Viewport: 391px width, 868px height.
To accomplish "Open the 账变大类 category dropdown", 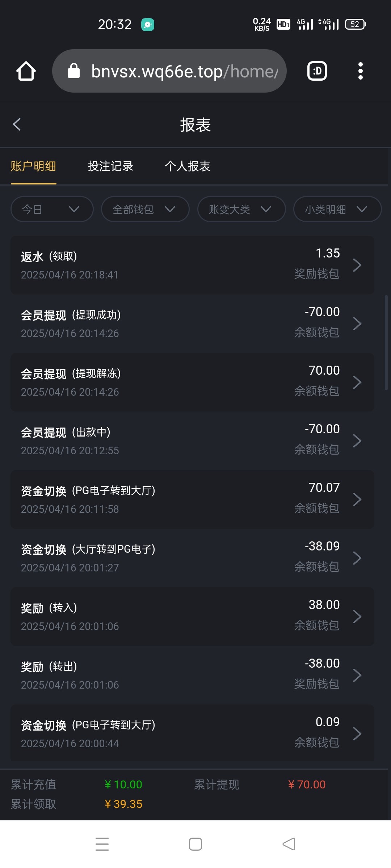I will pos(241,209).
